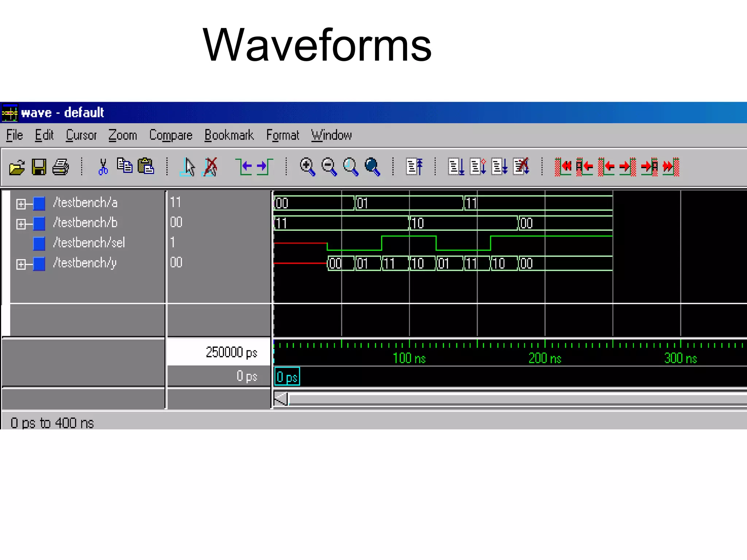Click the blue icon beside /testbench/sel
The height and width of the screenshot is (560, 747).
tap(39, 244)
